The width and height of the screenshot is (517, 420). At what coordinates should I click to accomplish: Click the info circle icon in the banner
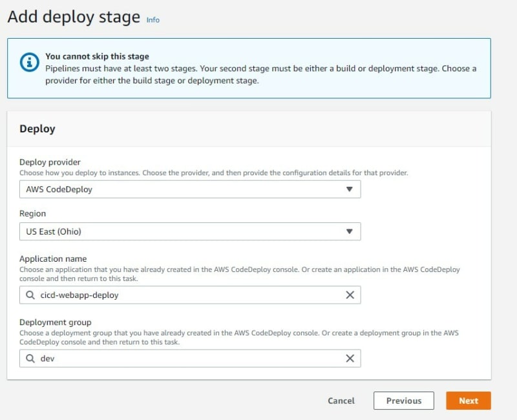pyautogui.click(x=29, y=62)
